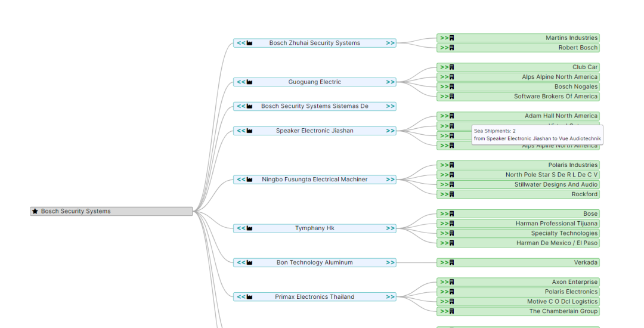Viewport: 644px width, 328px height.
Task: Click factory icon on Ningbo Fusungta Electrical Machiner
Action: pyautogui.click(x=249, y=180)
